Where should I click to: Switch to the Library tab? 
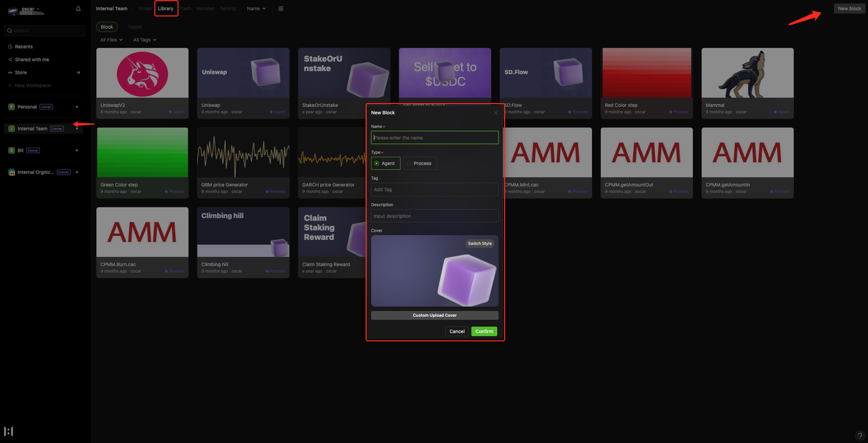coord(165,9)
